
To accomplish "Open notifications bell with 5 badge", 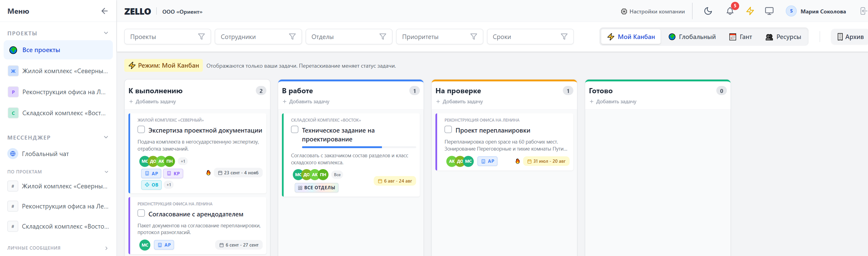I will [730, 11].
